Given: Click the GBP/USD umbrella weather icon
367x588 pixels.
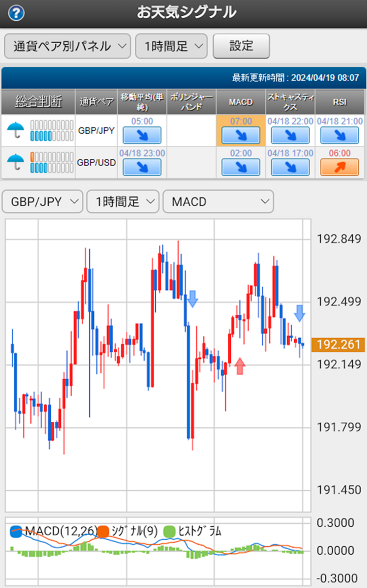Looking at the screenshot, I should click(16, 162).
